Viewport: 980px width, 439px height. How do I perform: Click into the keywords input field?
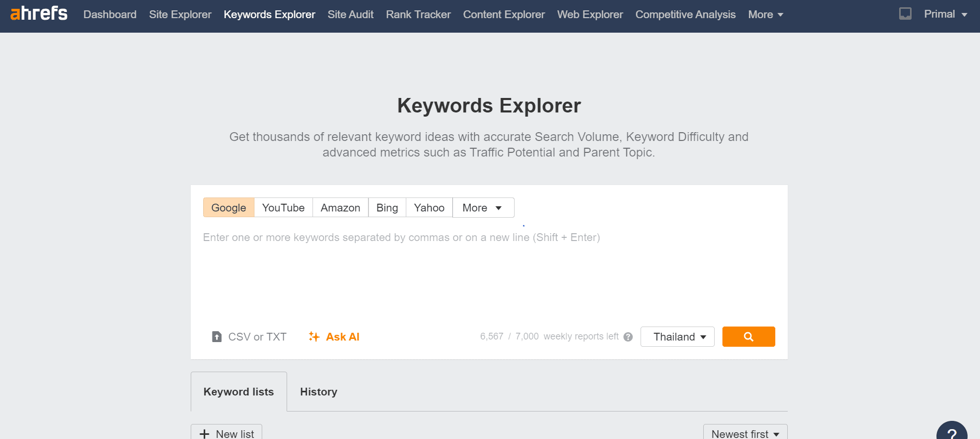(x=489, y=272)
